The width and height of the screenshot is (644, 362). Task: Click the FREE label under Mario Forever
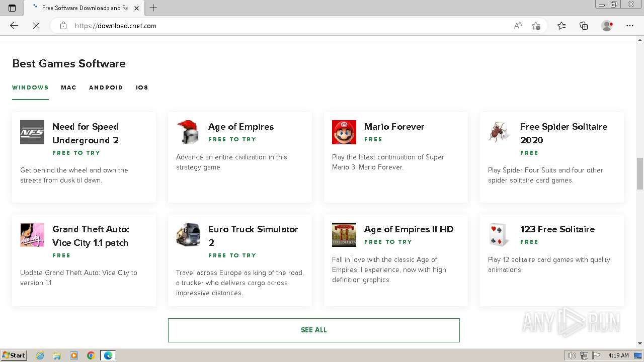[x=373, y=139]
